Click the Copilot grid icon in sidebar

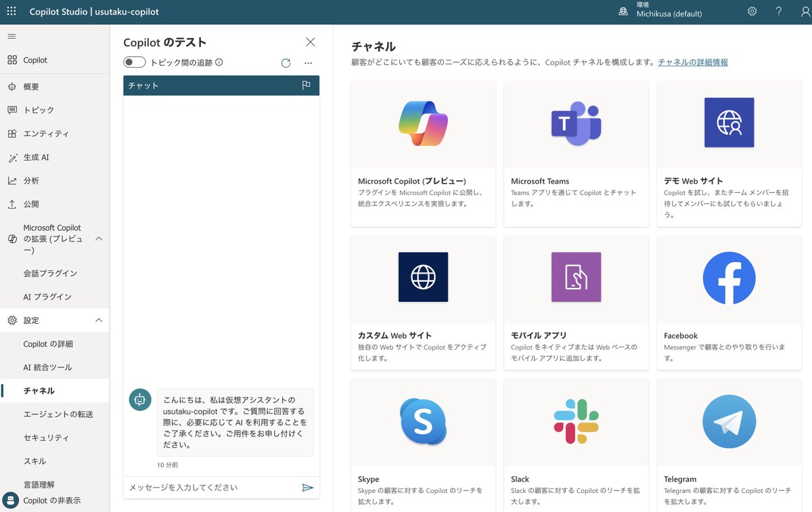[x=12, y=60]
